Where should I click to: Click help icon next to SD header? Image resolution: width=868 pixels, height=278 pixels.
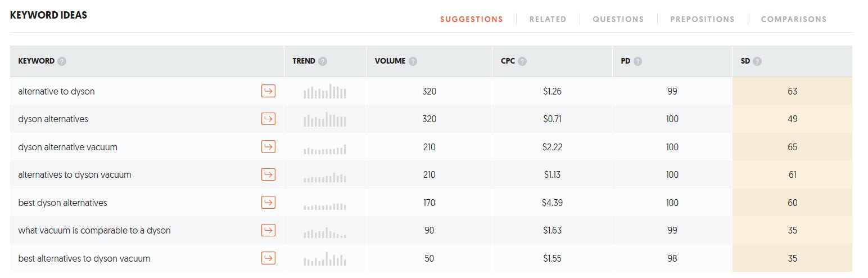pos(757,61)
